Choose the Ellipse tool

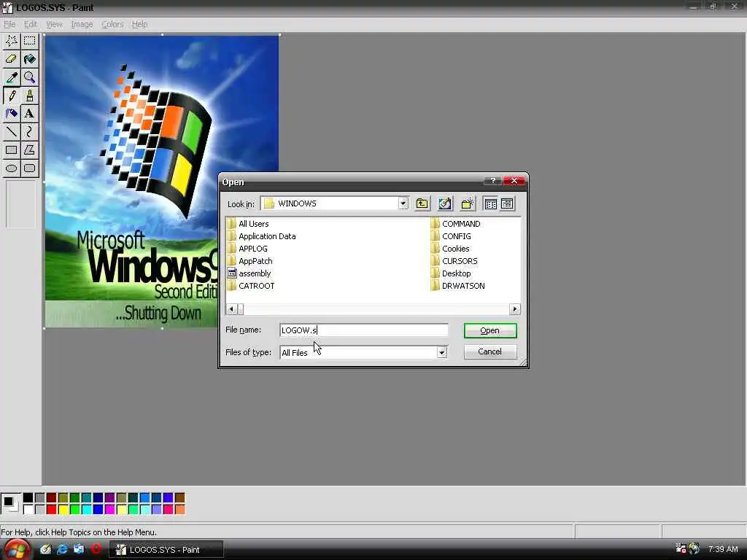click(x=12, y=168)
